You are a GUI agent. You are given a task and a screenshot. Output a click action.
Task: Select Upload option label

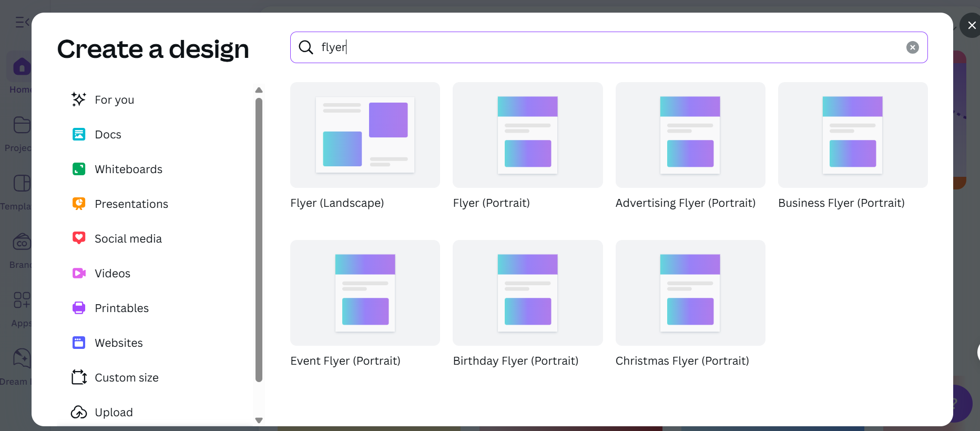pyautogui.click(x=114, y=413)
